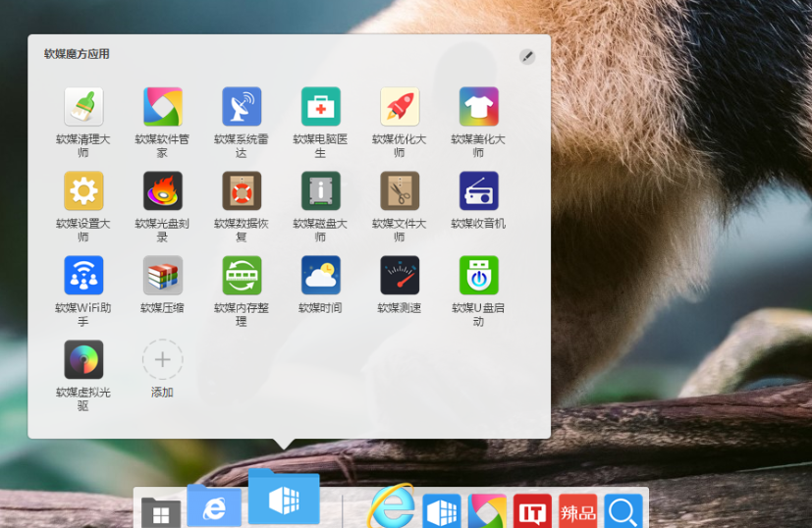Open 软媒系统雷达 satellite dish icon
812x528 pixels.
coord(242,107)
